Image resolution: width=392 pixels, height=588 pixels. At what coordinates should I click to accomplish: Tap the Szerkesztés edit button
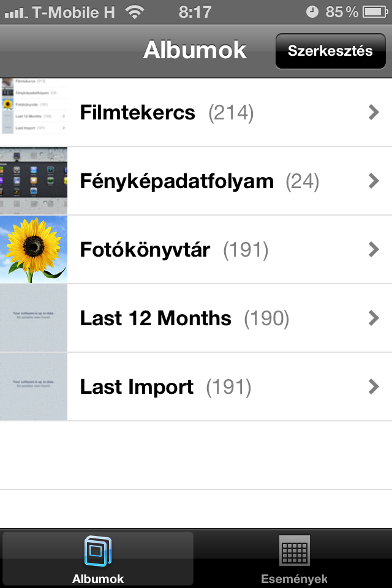(x=331, y=51)
